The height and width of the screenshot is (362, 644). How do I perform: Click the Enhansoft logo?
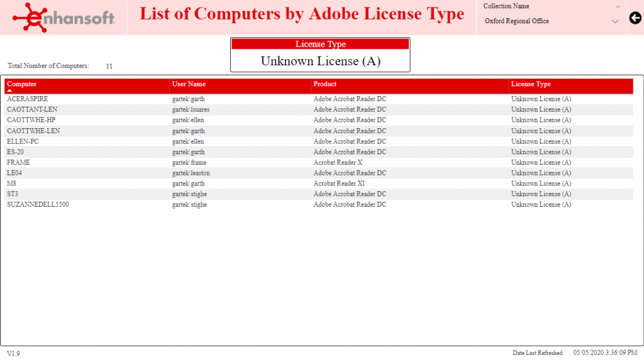click(64, 18)
